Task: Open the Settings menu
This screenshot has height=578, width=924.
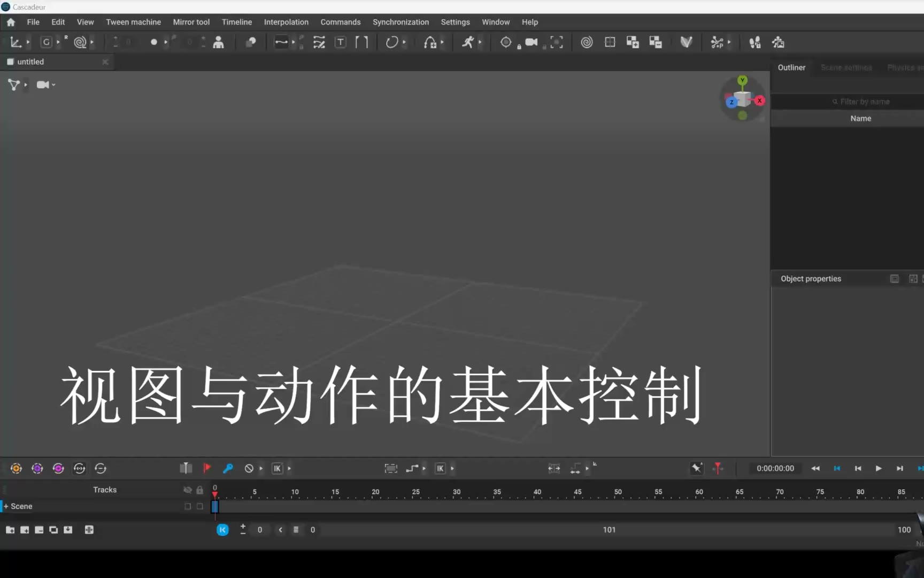Action: [x=455, y=22]
